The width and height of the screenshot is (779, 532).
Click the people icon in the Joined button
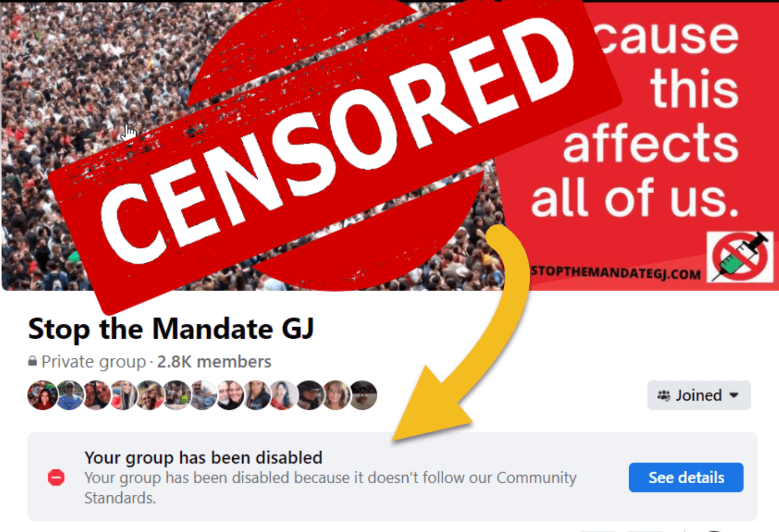(x=664, y=396)
